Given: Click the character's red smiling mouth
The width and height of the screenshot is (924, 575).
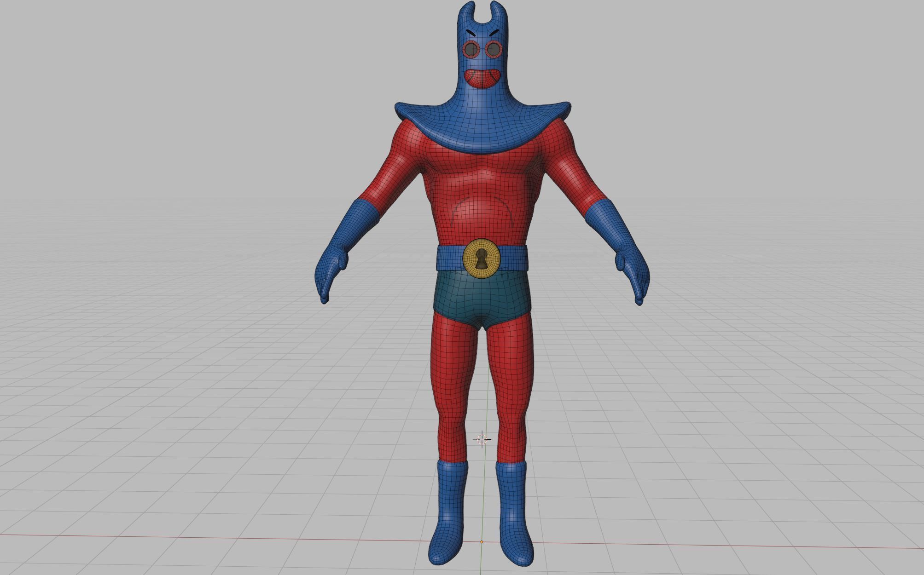Looking at the screenshot, I should click(x=482, y=79).
